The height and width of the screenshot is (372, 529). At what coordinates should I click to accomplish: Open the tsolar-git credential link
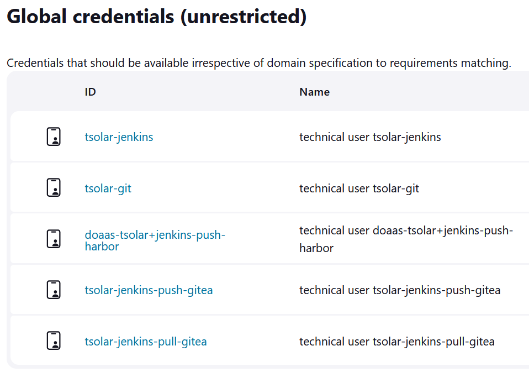click(x=108, y=188)
